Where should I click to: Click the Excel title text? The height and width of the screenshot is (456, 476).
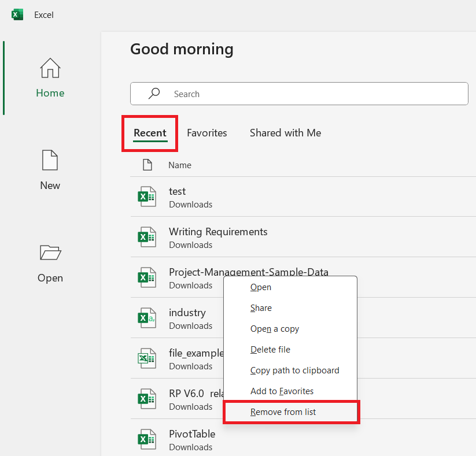(x=44, y=15)
